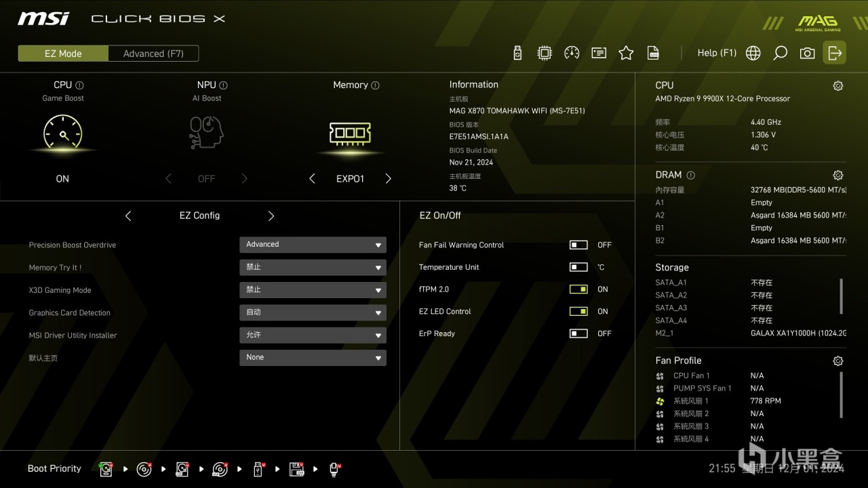This screenshot has height=488, width=868.
Task: Open the 默认主页 dropdown set to None
Action: tap(313, 357)
